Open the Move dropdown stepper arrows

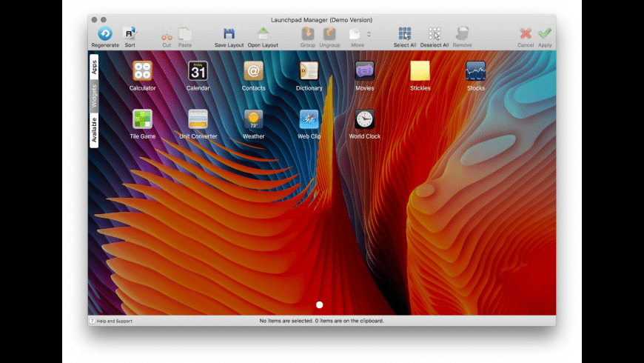[369, 34]
